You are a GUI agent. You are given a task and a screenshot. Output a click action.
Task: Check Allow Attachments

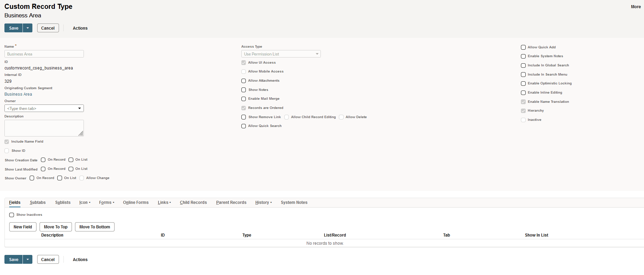pyautogui.click(x=244, y=81)
